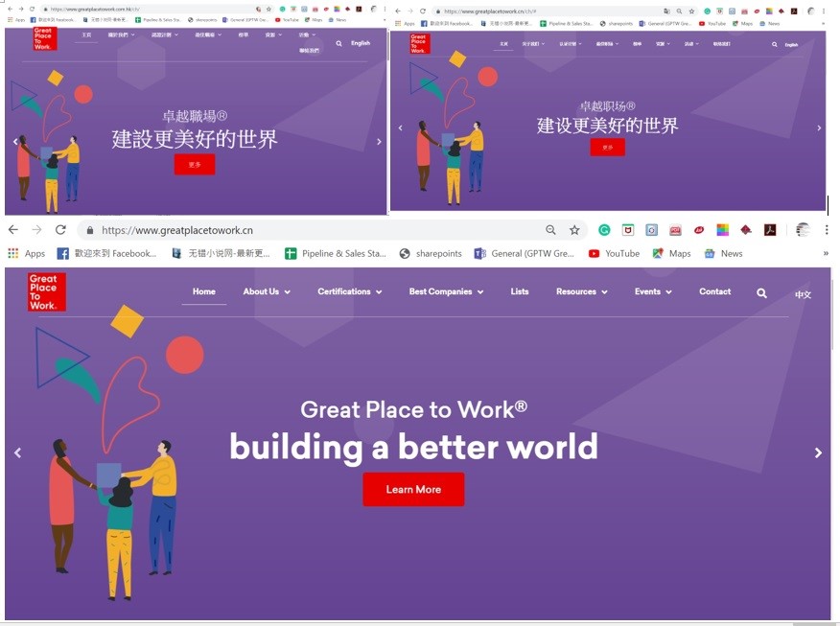This screenshot has height=626, width=840.
Task: Click the Learn More button
Action: click(413, 490)
